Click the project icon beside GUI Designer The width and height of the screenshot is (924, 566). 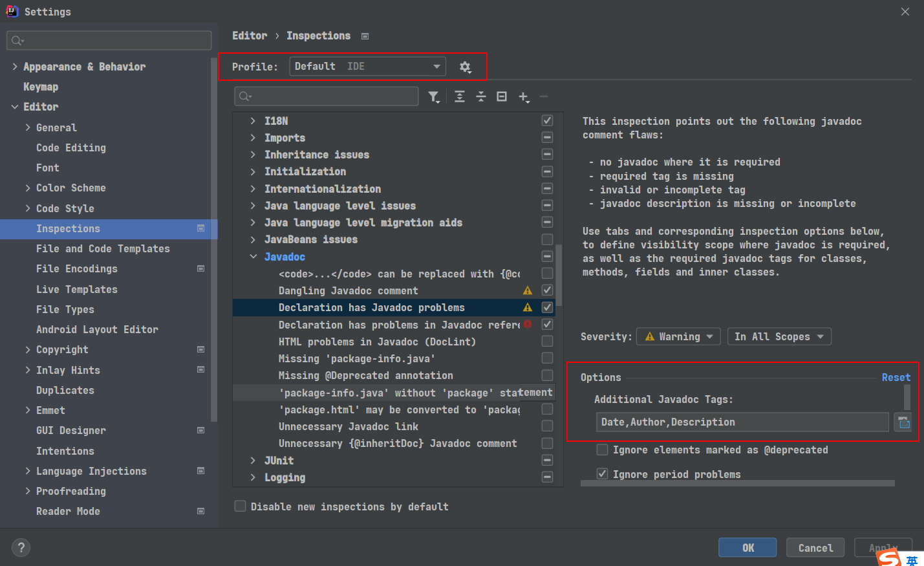tap(200, 430)
